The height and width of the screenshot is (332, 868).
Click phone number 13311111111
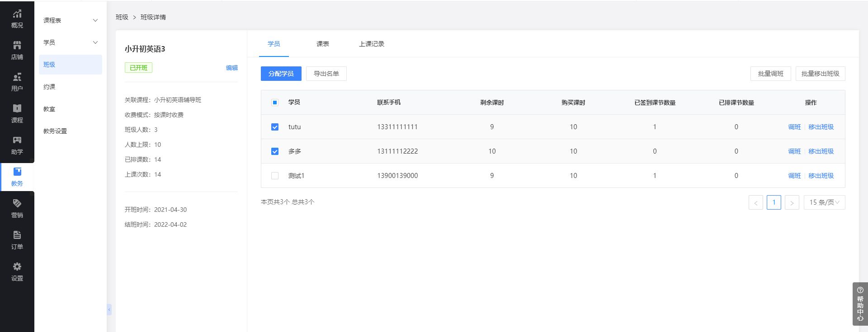(x=397, y=127)
